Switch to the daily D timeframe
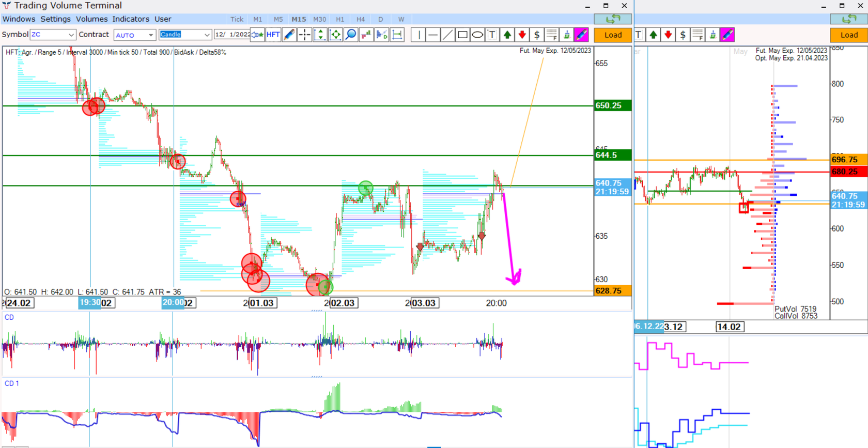The width and height of the screenshot is (868, 448). [381, 19]
